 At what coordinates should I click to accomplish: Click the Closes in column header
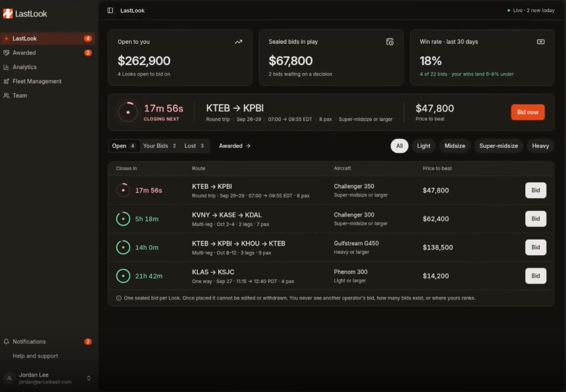[x=126, y=168]
